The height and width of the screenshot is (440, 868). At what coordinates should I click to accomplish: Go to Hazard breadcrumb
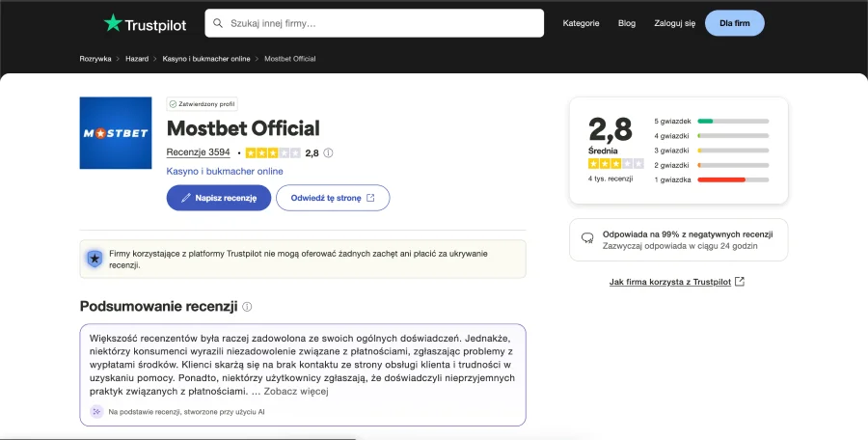tap(137, 59)
